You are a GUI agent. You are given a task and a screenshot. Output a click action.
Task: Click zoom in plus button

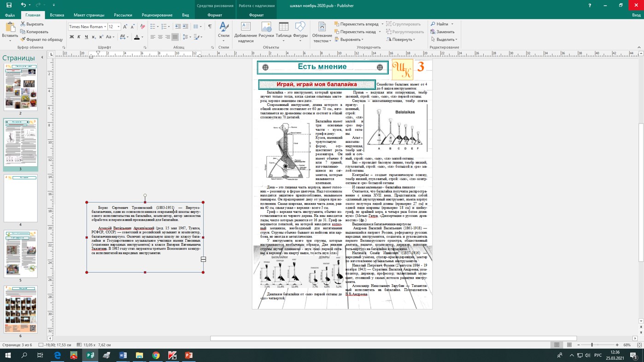[617, 345]
